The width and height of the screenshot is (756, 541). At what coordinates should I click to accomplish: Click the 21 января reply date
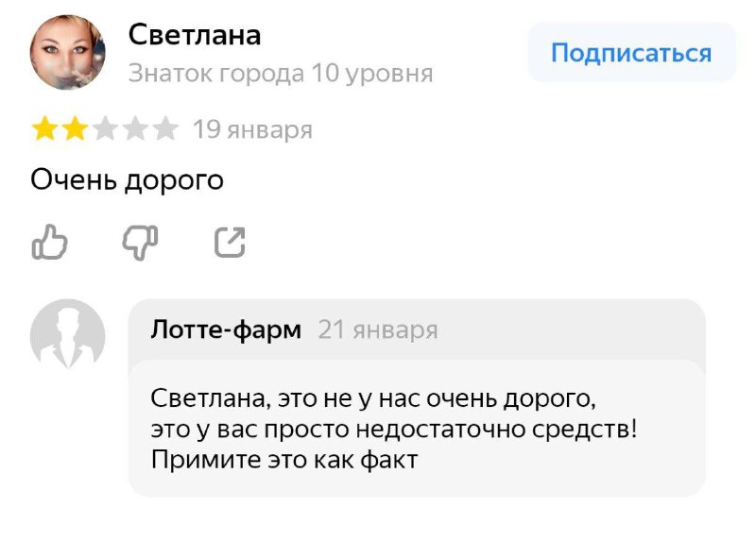(x=378, y=330)
